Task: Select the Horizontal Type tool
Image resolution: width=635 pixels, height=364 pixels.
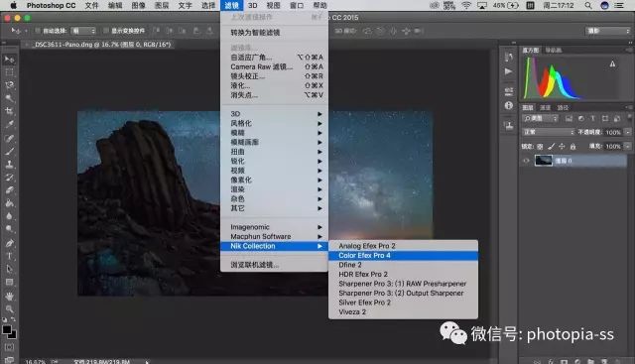Action: point(9,256)
